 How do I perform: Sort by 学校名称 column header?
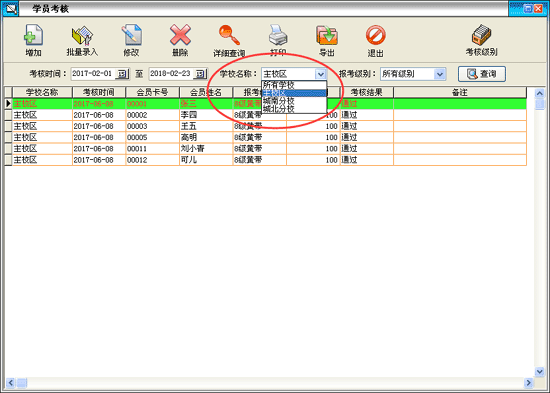tap(42, 92)
